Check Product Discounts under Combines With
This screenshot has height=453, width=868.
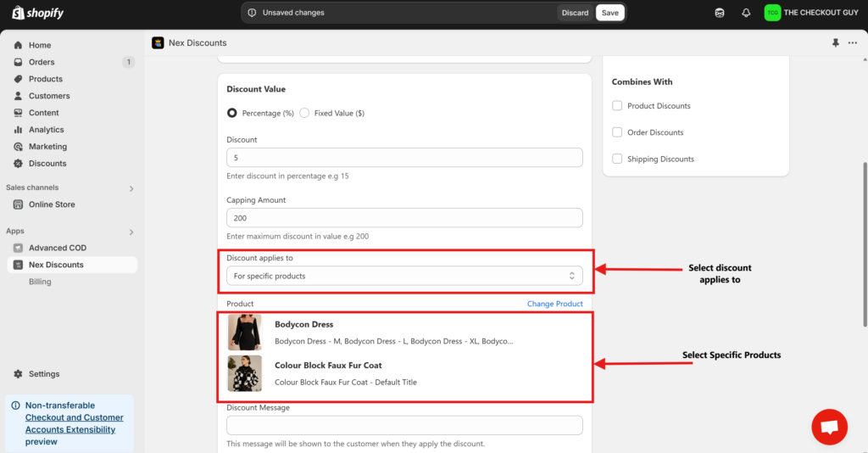point(617,106)
